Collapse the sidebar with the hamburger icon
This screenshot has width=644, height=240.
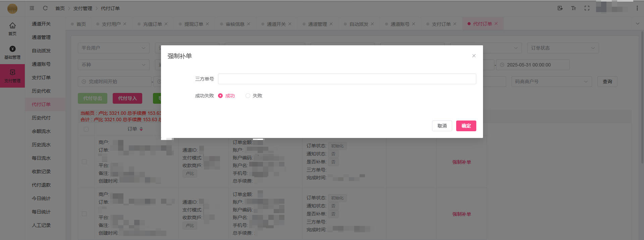tap(32, 8)
